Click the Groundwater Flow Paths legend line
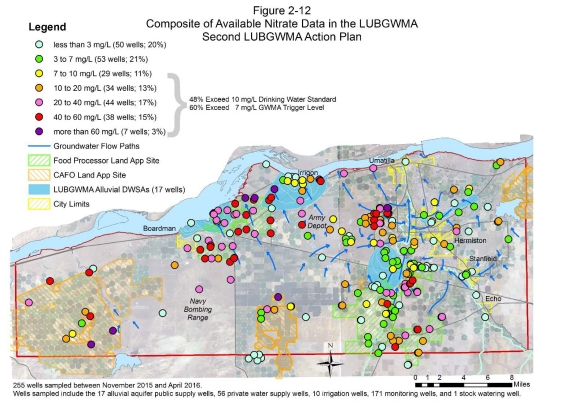This screenshot has width=564, height=414. tap(39, 146)
